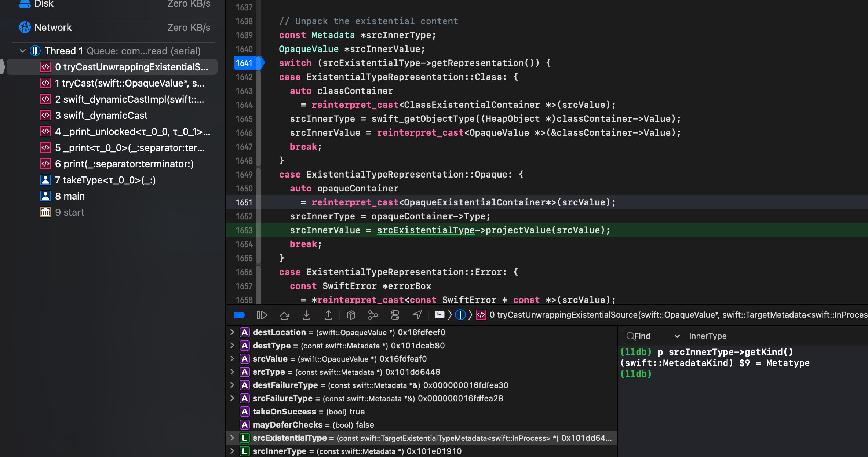Open the Network gauge row
The height and width of the screenshot is (457, 868).
(114, 28)
